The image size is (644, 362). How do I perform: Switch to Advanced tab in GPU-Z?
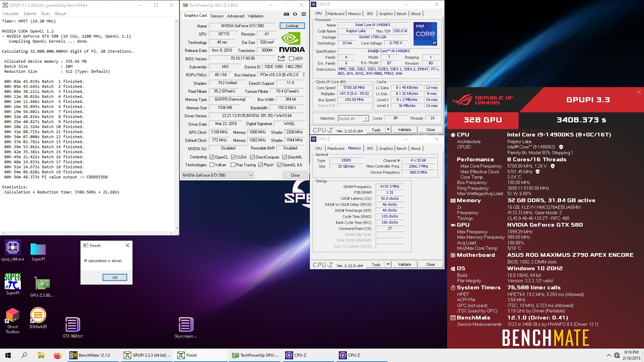click(x=235, y=16)
